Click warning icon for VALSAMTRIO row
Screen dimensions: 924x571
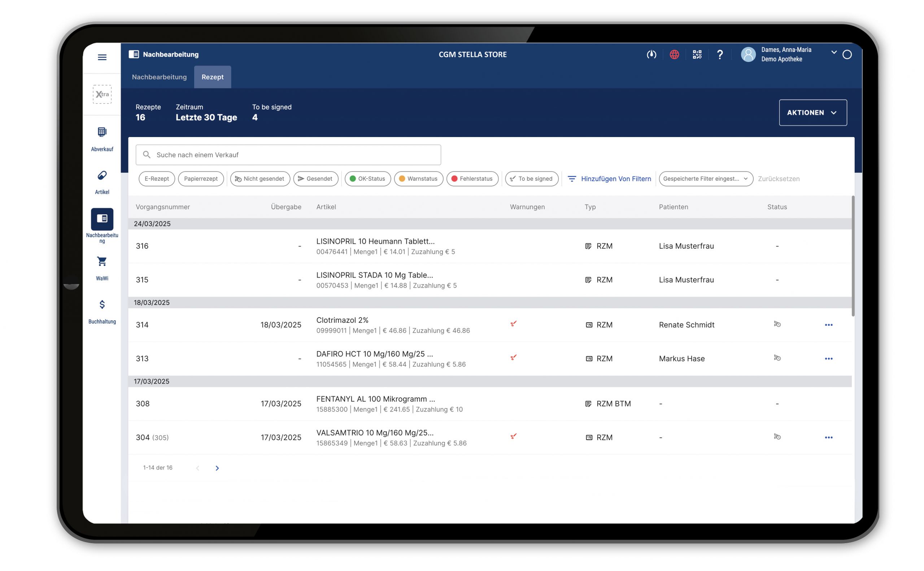pyautogui.click(x=513, y=436)
